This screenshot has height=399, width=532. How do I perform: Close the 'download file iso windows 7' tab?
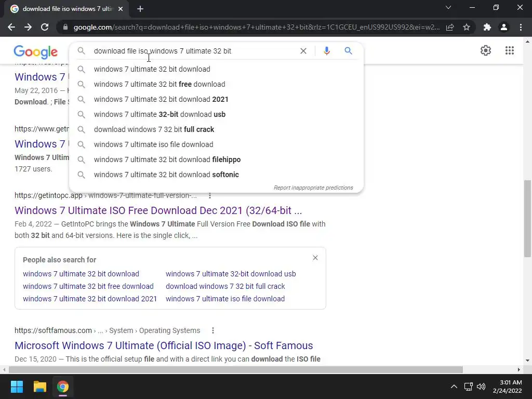(121, 9)
